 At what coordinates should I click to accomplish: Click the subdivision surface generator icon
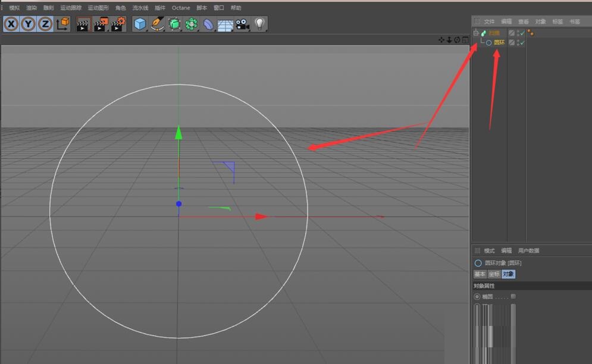tap(174, 24)
